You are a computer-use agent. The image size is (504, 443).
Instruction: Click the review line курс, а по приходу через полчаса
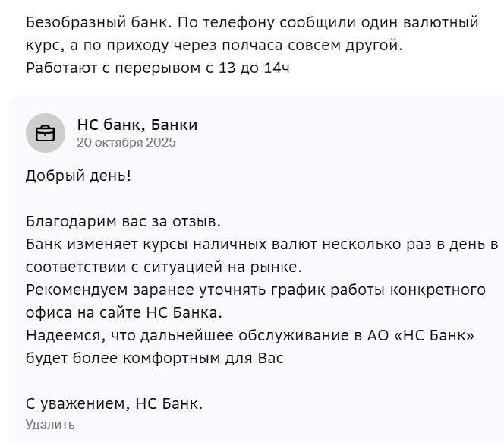click(214, 46)
